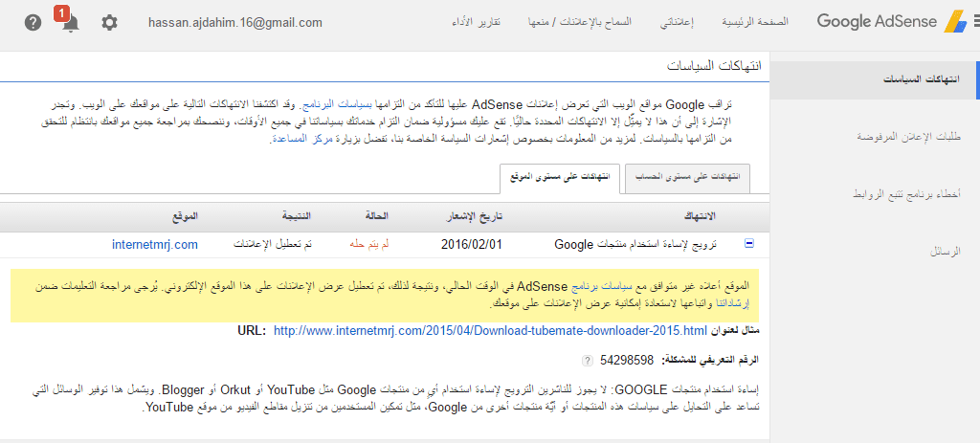Click ترويج لإساءة استخدام منتجات Google violation text

[635, 245]
